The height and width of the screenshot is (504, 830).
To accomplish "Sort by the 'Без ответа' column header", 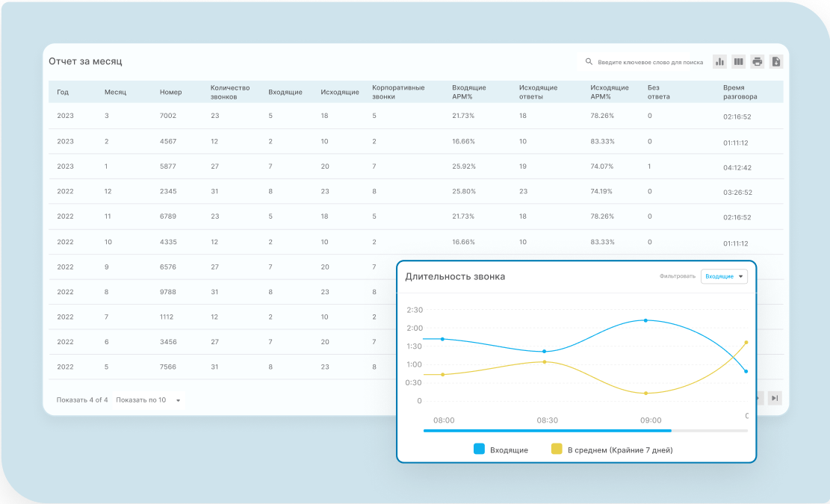I will tap(658, 92).
